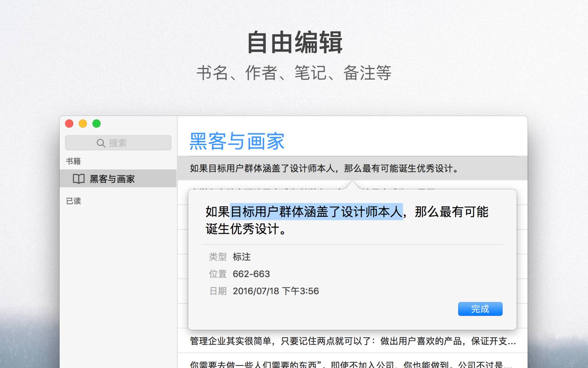
Task: Click the date value 2016/07/18 下午3:56
Action: [276, 291]
